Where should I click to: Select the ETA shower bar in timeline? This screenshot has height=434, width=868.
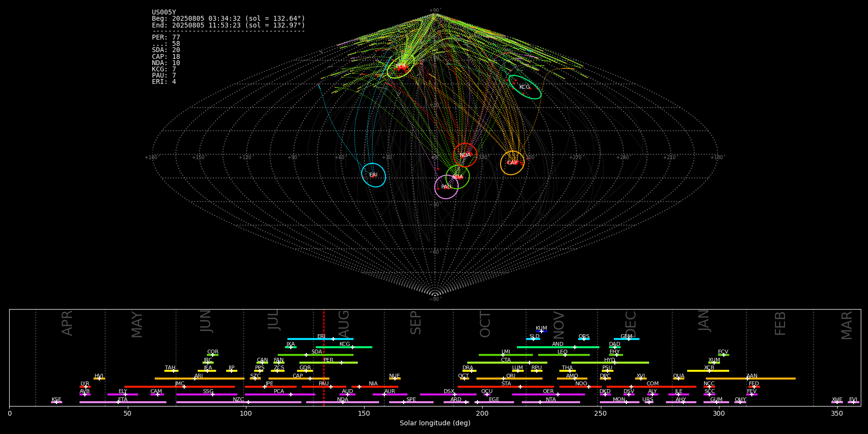[x=123, y=402]
